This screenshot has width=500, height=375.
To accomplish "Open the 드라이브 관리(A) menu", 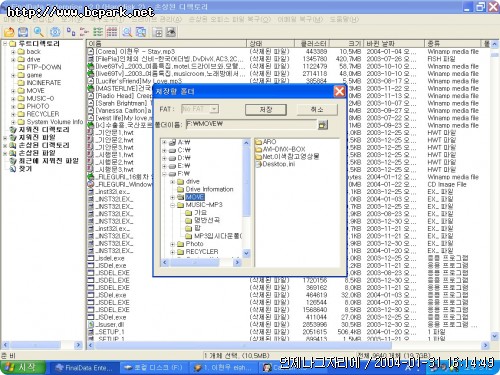I will click(x=157, y=19).
